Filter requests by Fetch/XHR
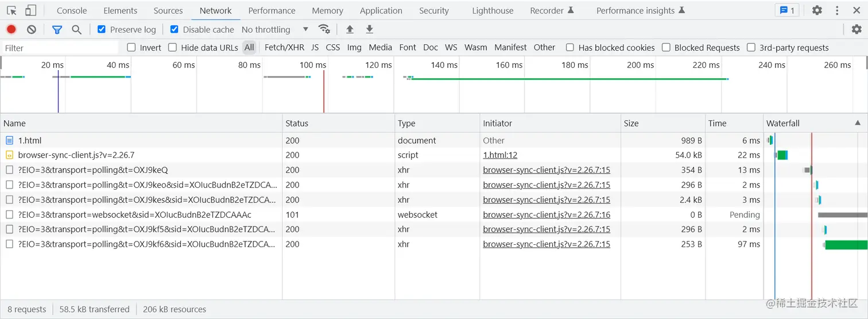 [284, 48]
